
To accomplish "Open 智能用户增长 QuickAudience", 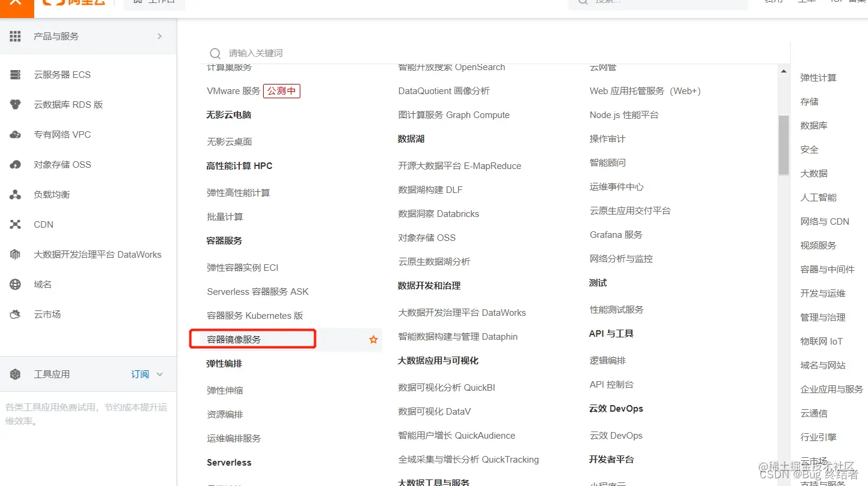I will click(457, 436).
